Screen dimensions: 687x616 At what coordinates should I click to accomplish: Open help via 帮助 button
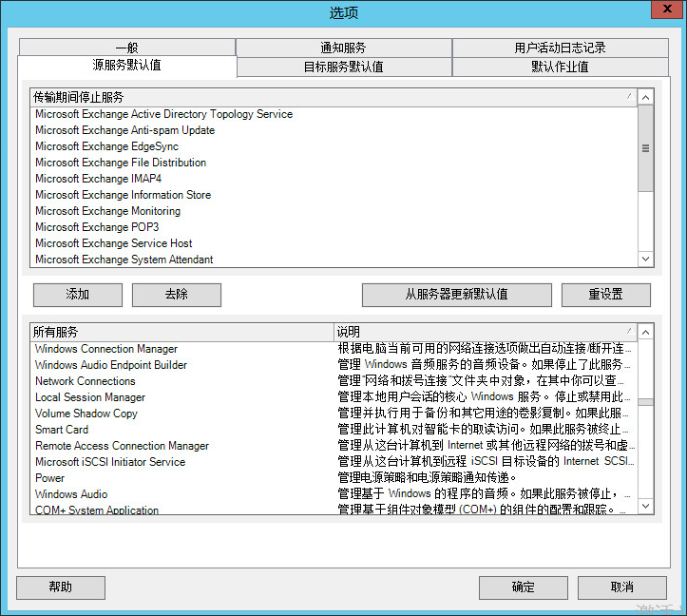60,587
